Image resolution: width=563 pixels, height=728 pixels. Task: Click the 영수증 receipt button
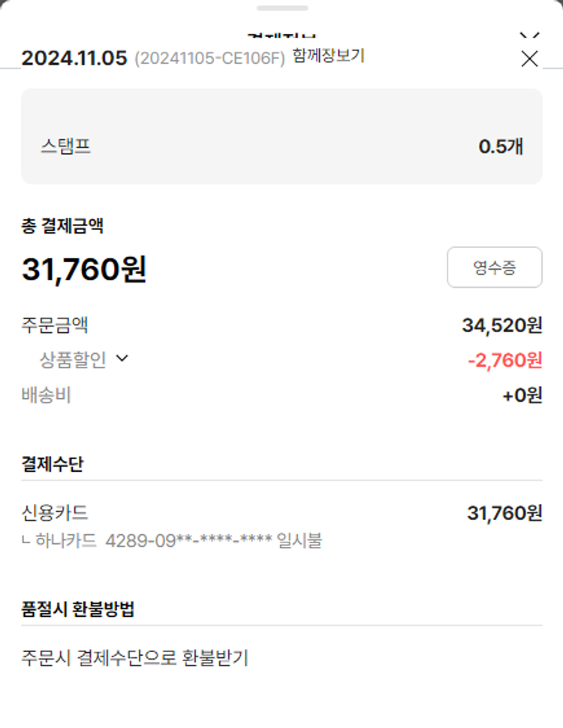click(494, 267)
